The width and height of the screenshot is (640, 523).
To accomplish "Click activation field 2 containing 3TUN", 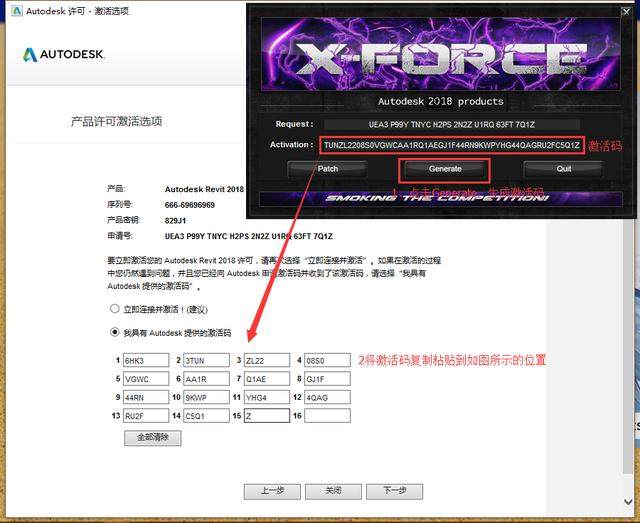I will pyautogui.click(x=206, y=361).
